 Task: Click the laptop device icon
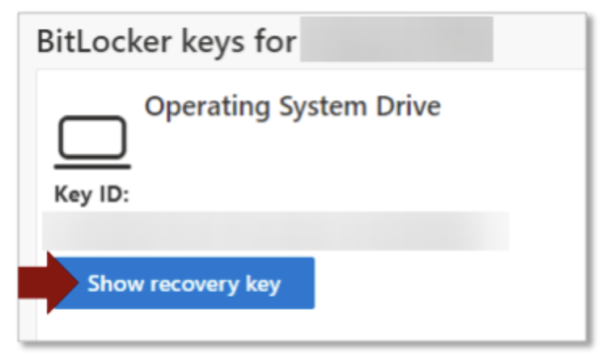coord(91,143)
